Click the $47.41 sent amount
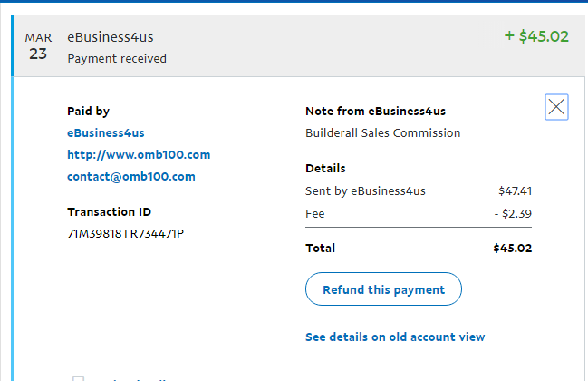This screenshot has width=588, height=381. [515, 190]
